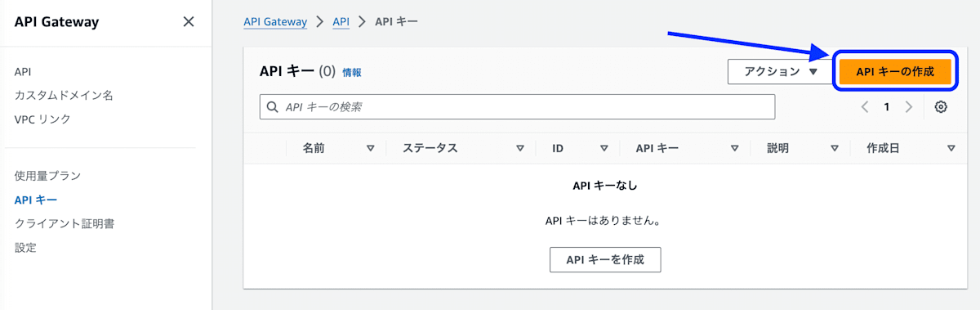This screenshot has width=980, height=310.
Task: Open カスタムドメイン名 in the sidebar
Action: click(64, 95)
